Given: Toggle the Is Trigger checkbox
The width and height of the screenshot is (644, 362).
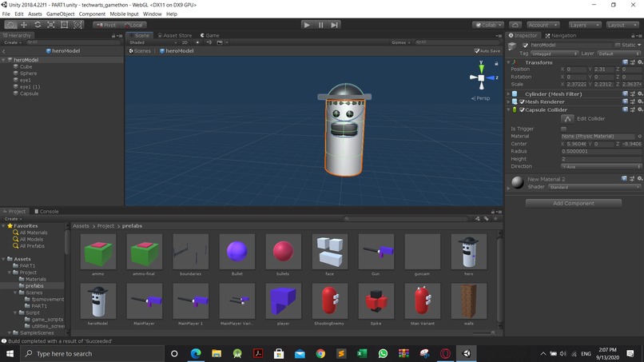Looking at the screenshot, I should (564, 129).
